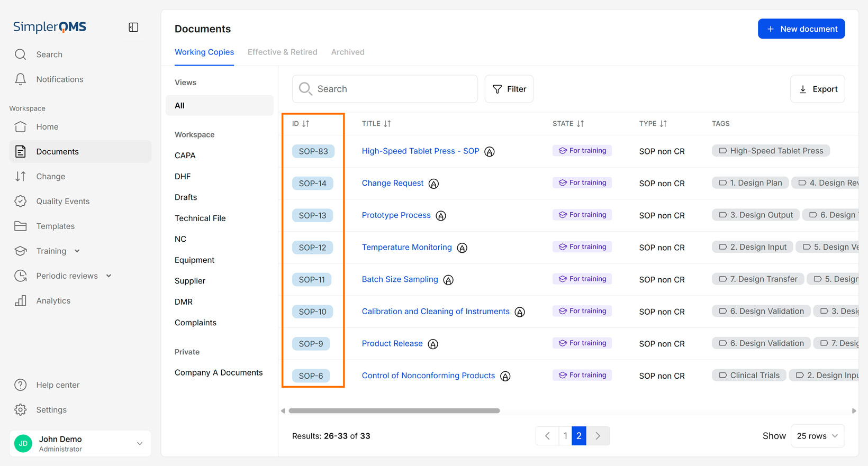Image resolution: width=868 pixels, height=466 pixels.
Task: Sort by ID column arrows
Action: click(x=306, y=124)
